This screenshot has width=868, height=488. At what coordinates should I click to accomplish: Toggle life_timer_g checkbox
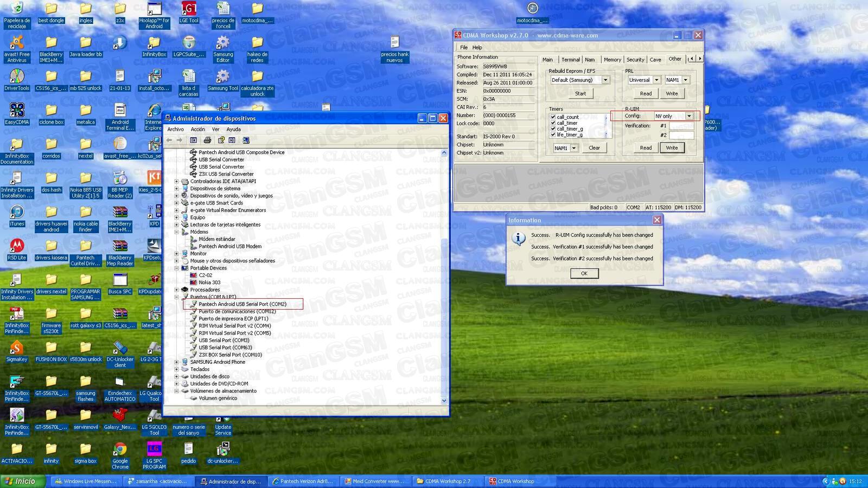[x=553, y=134]
